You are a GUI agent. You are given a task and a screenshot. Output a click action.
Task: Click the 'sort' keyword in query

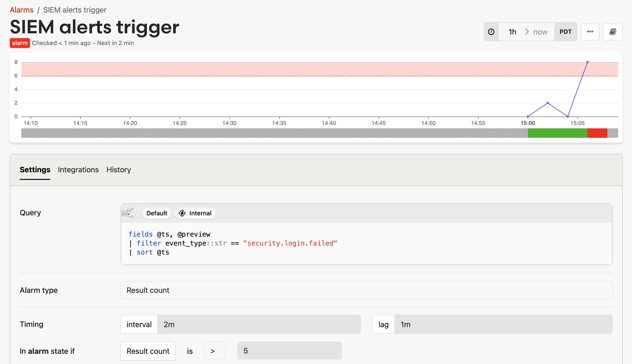145,252
